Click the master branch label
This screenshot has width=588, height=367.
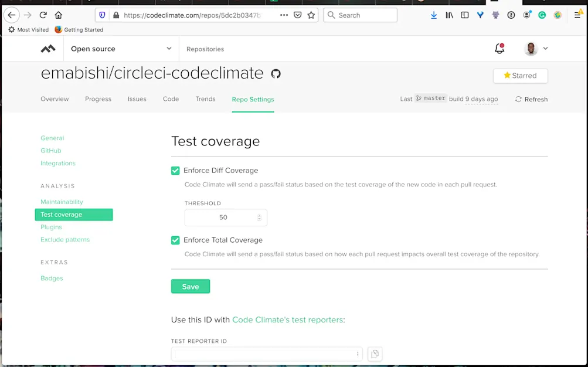pos(430,98)
